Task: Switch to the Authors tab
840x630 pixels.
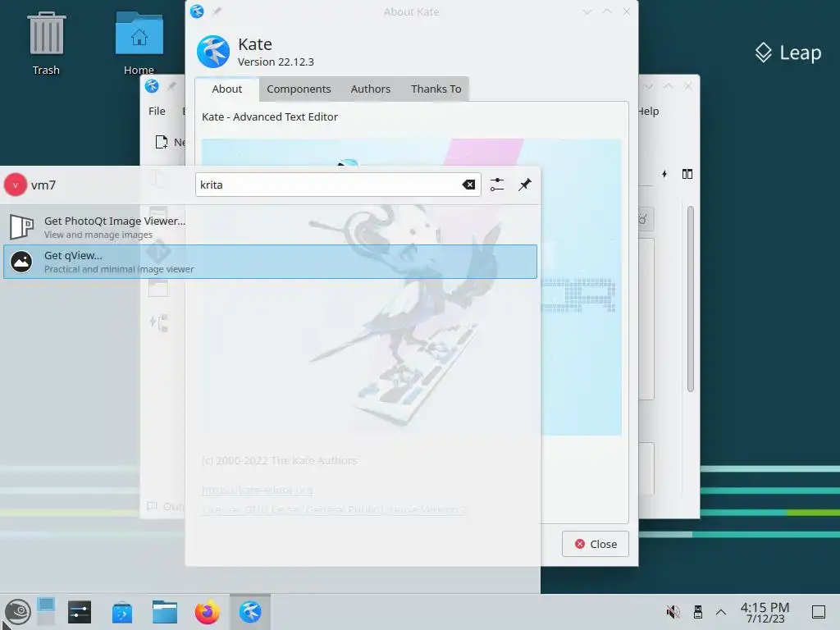Action: [371, 89]
